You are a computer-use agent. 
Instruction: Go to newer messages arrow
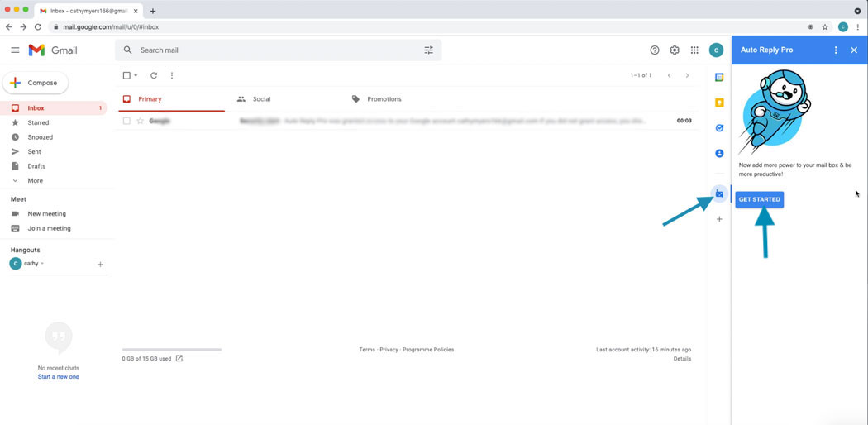670,75
